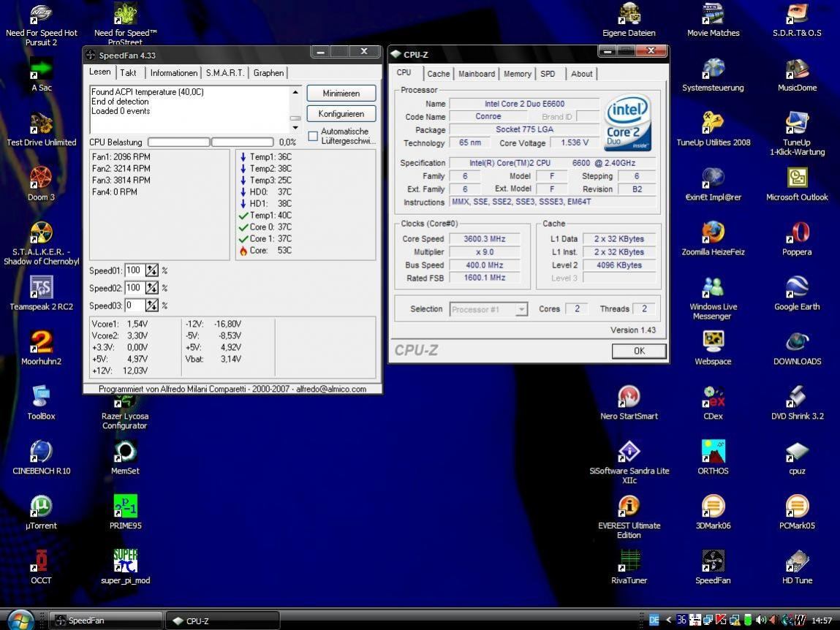Image resolution: width=840 pixels, height=630 pixels.
Task: Switch to the S.M.A.R.T. tab in SpeedFan
Action: click(x=225, y=73)
